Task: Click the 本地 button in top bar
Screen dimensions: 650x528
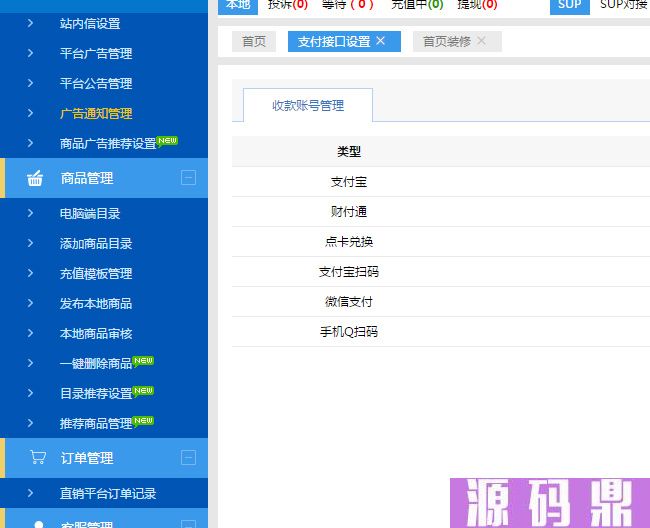Action: coord(238,5)
